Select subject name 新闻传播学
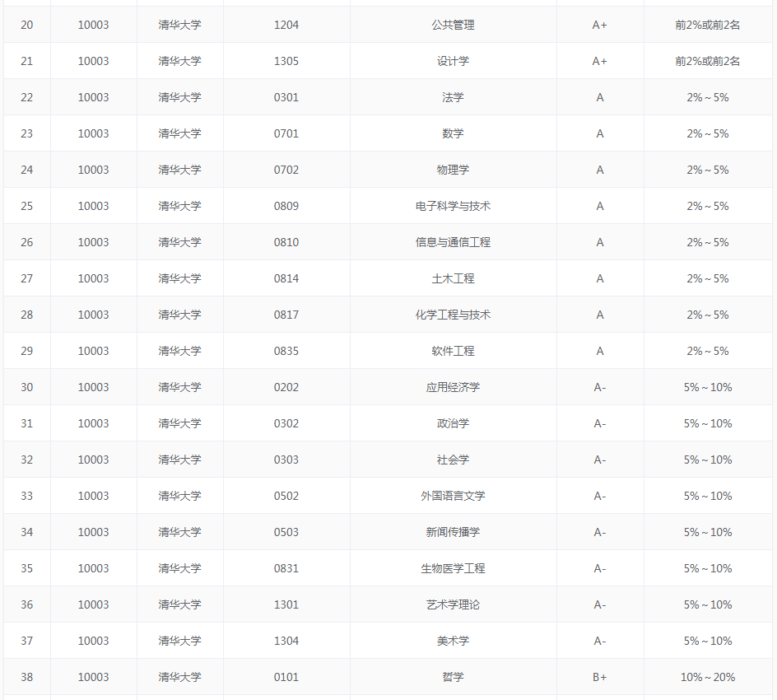 [x=453, y=531]
